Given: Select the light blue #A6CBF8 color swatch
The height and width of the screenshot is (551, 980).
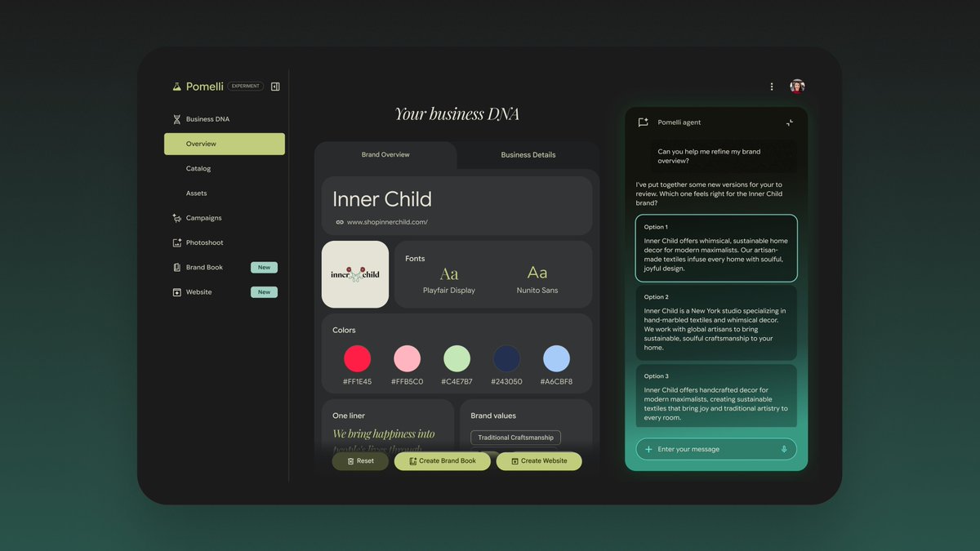Looking at the screenshot, I should [x=556, y=358].
